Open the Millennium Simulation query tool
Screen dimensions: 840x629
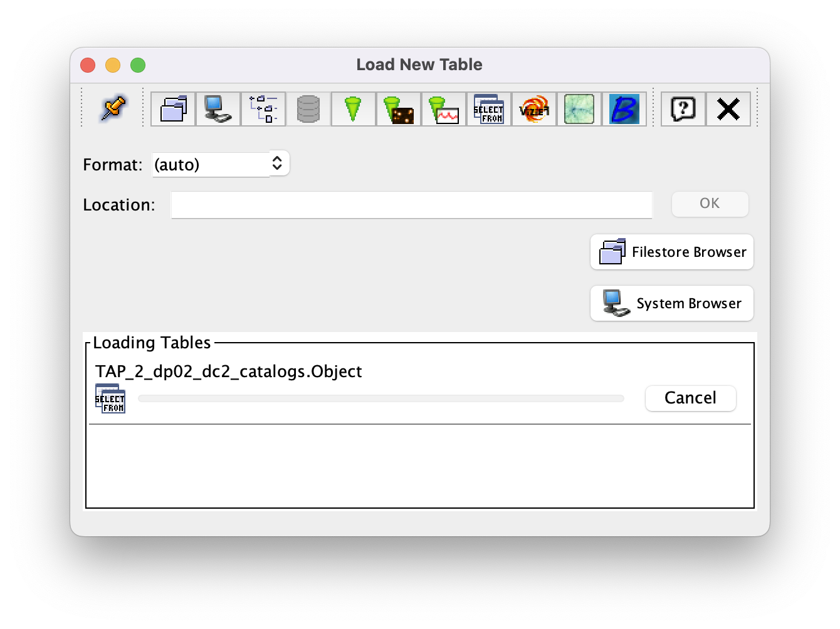[579, 108]
